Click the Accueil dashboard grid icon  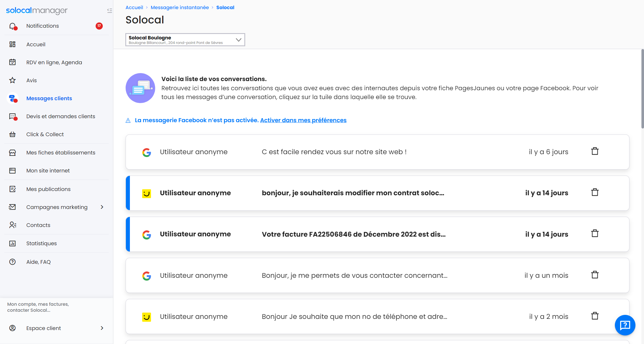[x=13, y=44]
